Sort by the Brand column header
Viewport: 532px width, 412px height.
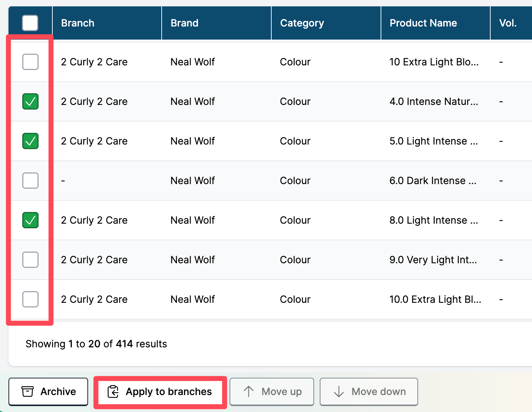point(184,23)
